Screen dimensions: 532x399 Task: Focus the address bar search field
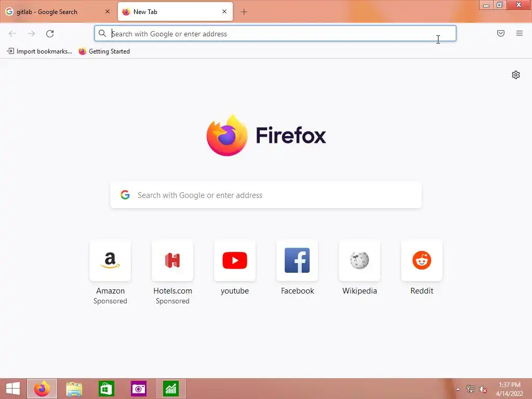(x=275, y=34)
